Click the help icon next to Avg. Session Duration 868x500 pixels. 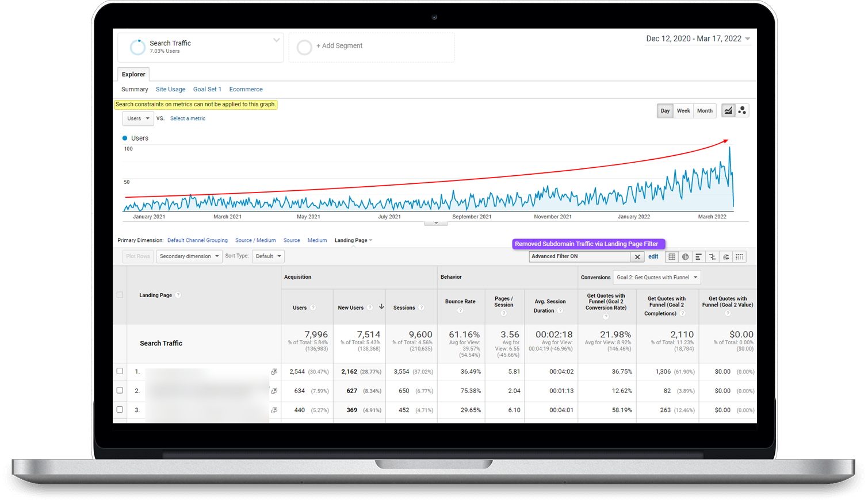point(560,310)
